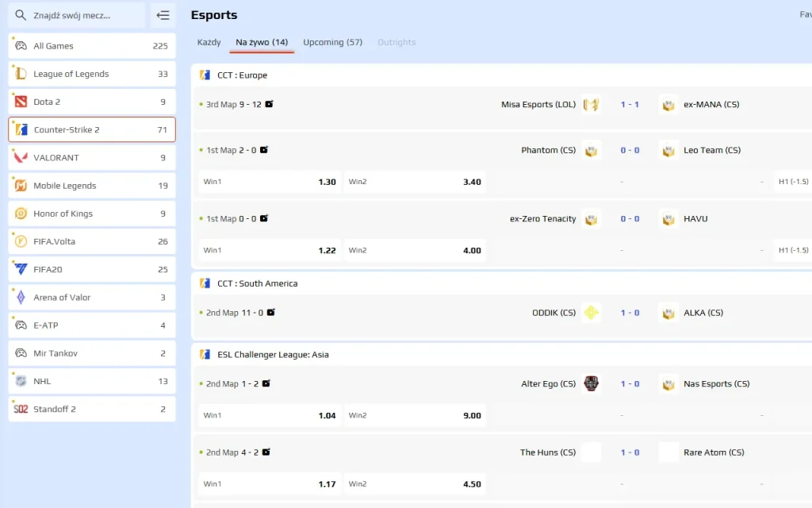The image size is (812, 508).
Task: Click the ESL Challenger League game icon
Action: [x=205, y=355]
